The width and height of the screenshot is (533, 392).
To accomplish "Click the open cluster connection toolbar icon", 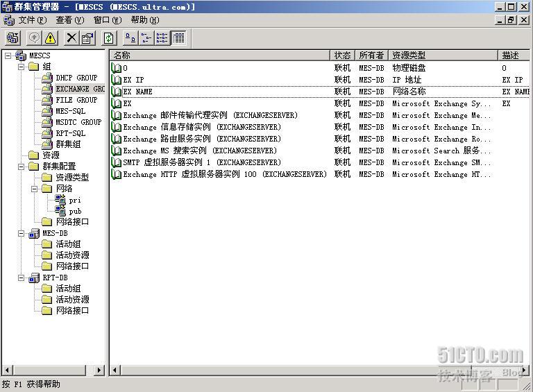I will pos(13,37).
